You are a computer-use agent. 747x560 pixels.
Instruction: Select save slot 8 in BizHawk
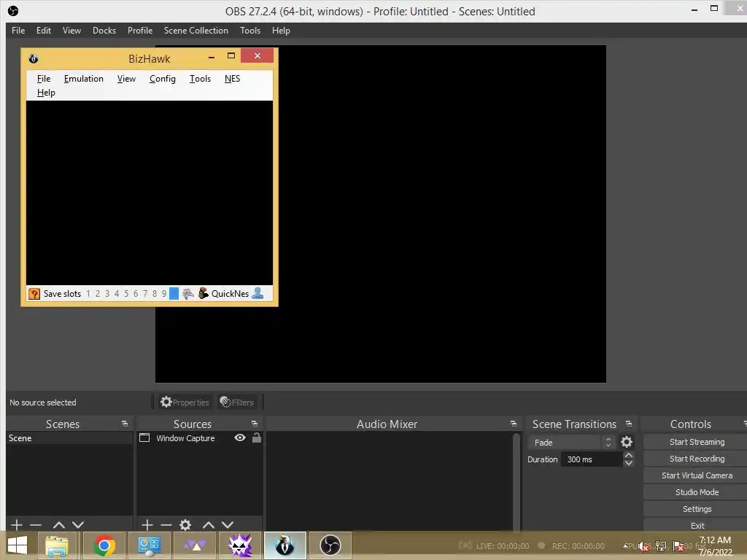coord(155,293)
